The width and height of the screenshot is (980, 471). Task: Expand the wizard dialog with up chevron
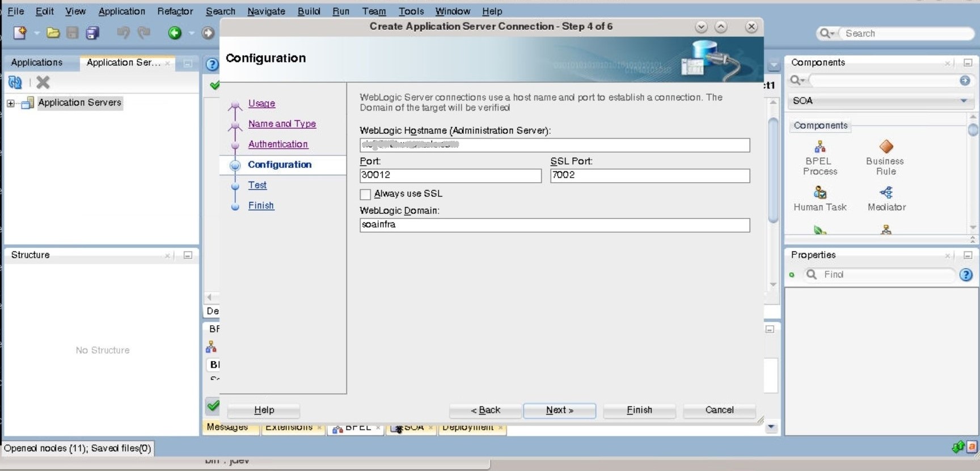pyautogui.click(x=721, y=27)
